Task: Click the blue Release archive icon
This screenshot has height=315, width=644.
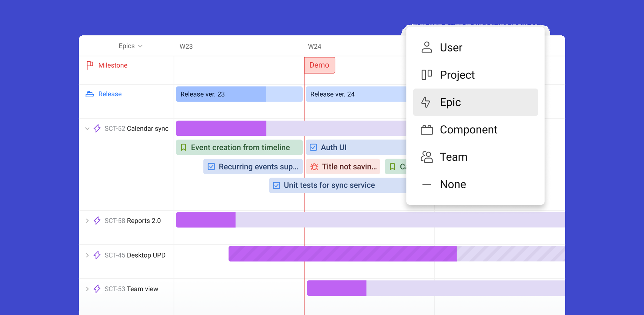Action: pyautogui.click(x=90, y=94)
